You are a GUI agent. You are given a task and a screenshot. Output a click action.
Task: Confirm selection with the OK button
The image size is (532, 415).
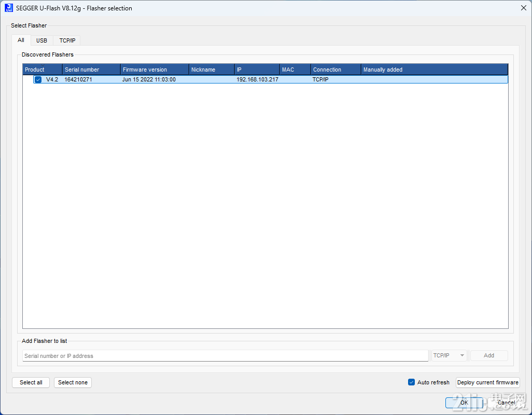464,403
